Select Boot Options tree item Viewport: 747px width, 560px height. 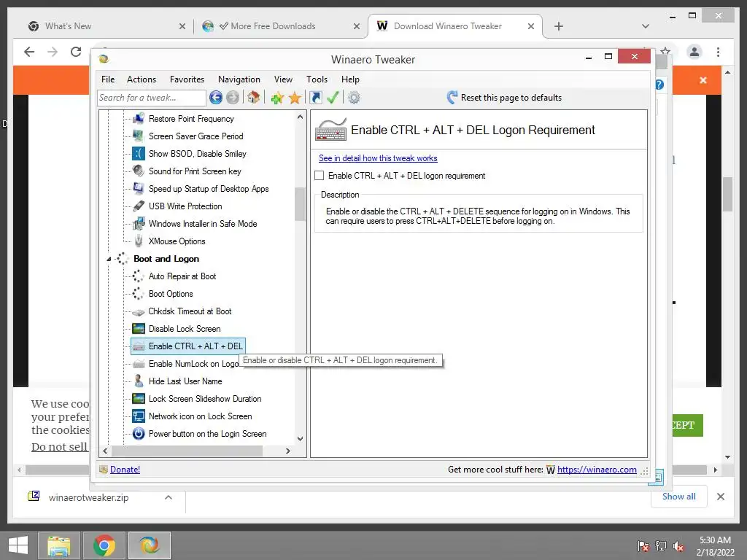[171, 294]
